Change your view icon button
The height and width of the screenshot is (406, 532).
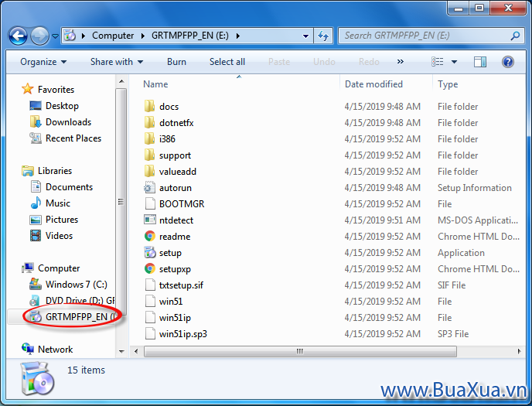438,62
